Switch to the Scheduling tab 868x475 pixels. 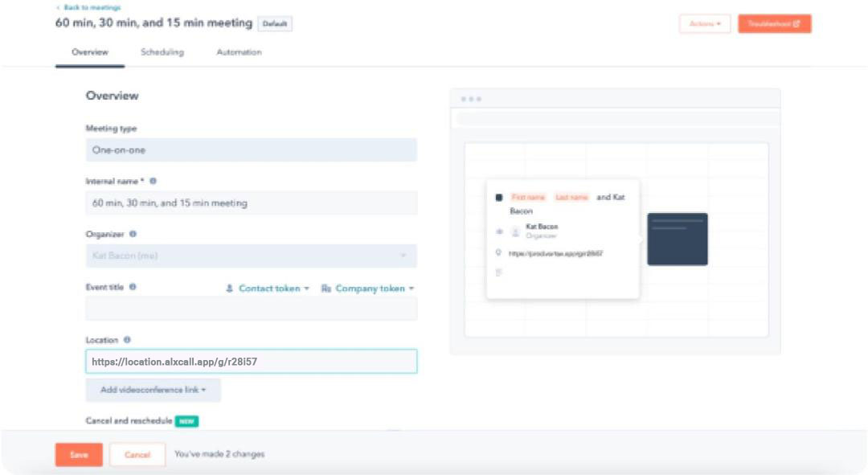[x=162, y=52]
